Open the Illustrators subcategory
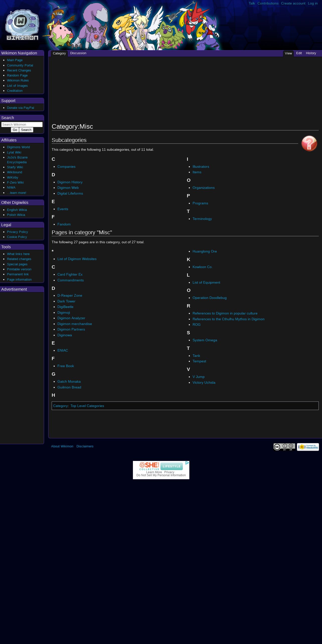Screen dimensions: 322x644 pos(201,167)
